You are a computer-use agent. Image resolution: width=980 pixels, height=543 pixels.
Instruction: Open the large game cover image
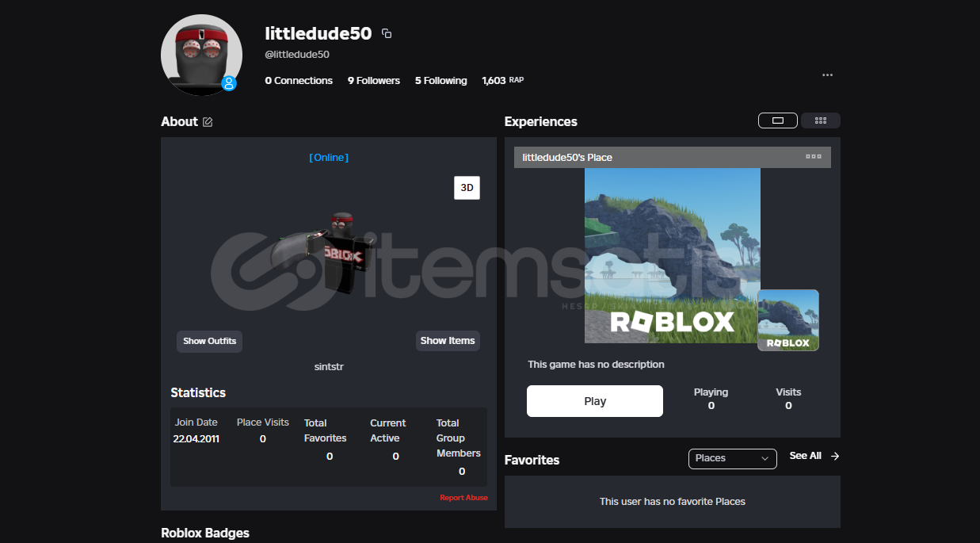[x=673, y=255]
